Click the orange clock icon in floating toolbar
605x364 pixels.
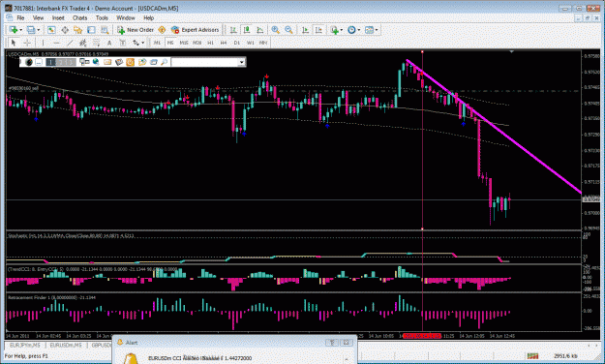(130, 62)
